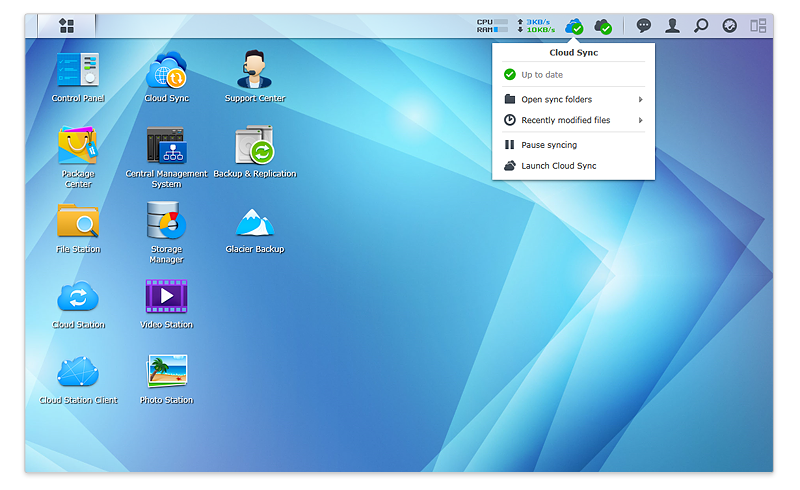Screen dimensions: 800x490
Task: Open the user account options icon
Action: pyautogui.click(x=673, y=26)
